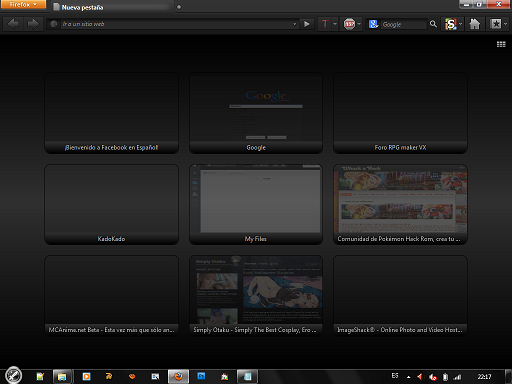This screenshot has width=512, height=384.
Task: Open the Facebook en Español tile
Action: [111, 113]
